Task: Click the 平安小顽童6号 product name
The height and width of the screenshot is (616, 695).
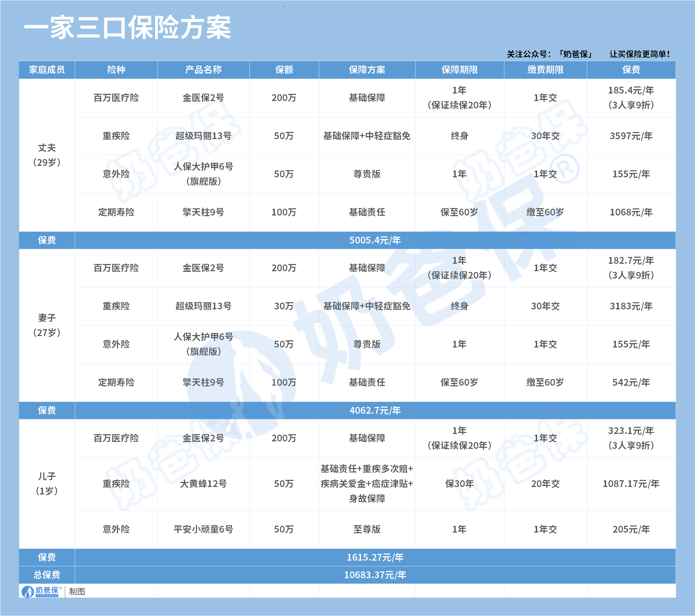Action: 203,529
